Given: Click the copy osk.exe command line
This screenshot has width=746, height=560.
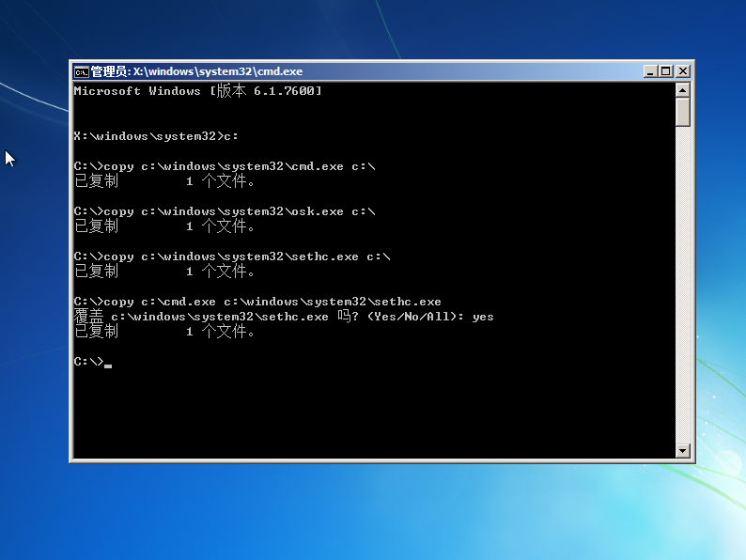Looking at the screenshot, I should [x=224, y=211].
